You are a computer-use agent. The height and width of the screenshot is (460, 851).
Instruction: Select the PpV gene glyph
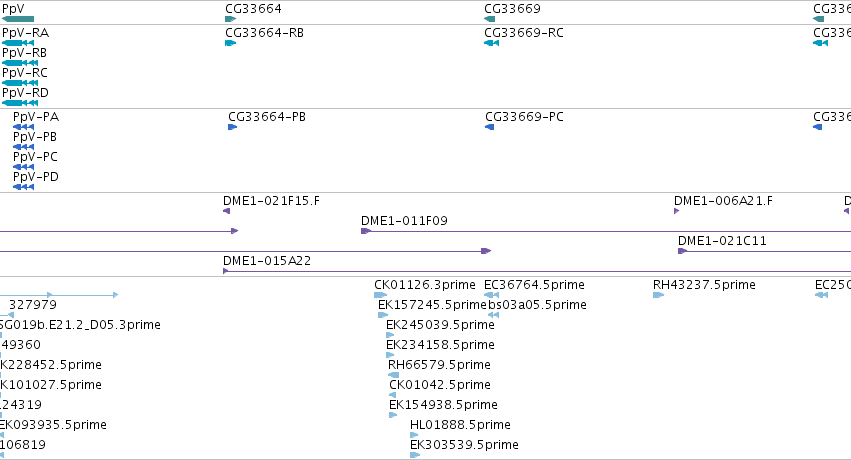[18, 19]
